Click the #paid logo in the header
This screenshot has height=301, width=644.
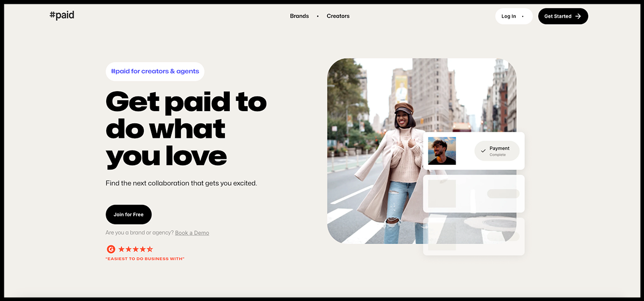(62, 16)
